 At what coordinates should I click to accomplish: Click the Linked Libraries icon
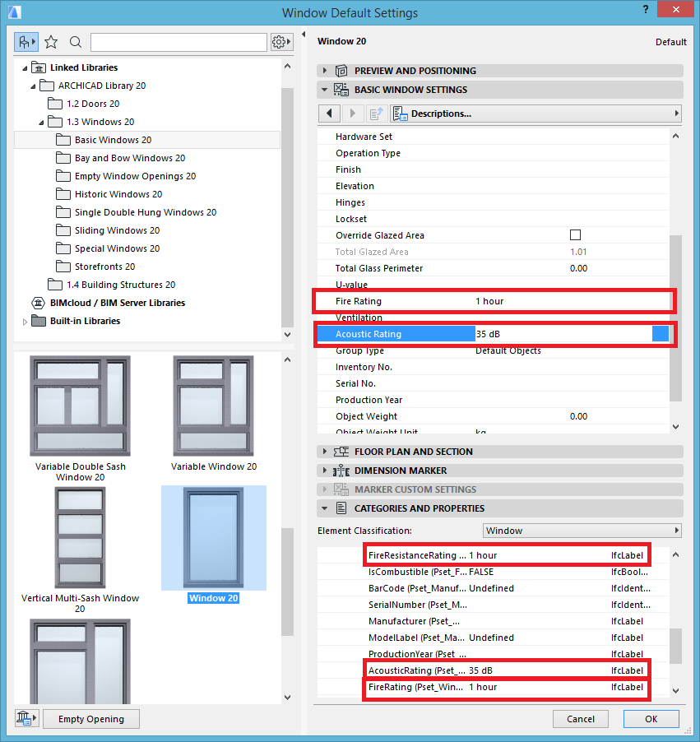pos(39,67)
